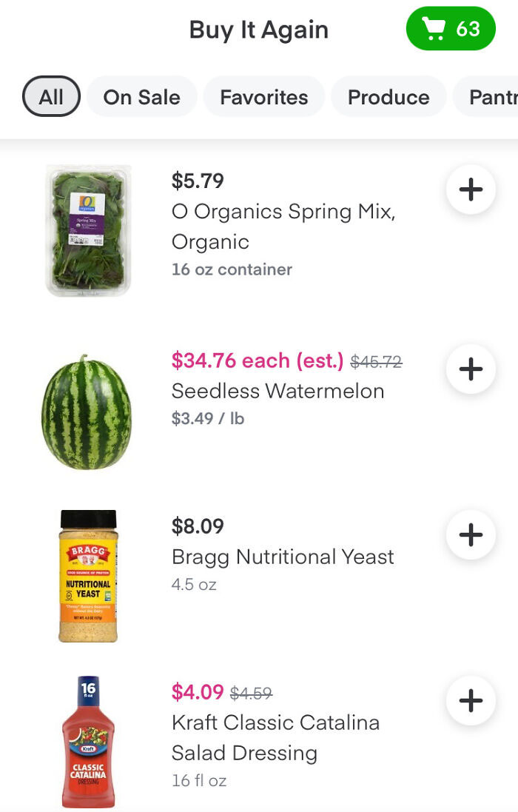This screenshot has width=518, height=812.
Task: Open the Catalina Dressing bottle image
Action: click(88, 740)
